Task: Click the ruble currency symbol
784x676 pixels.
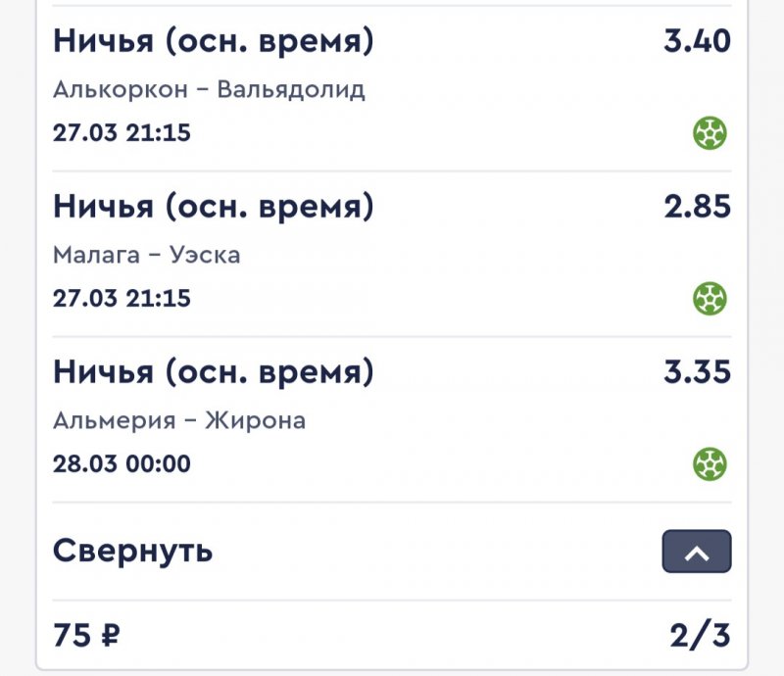Action: (x=109, y=637)
